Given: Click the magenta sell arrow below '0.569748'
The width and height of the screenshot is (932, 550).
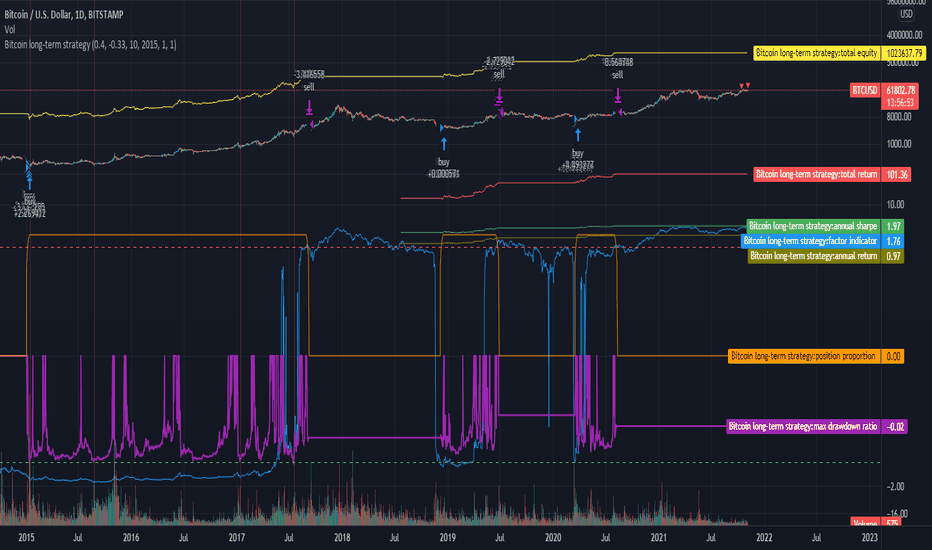Looking at the screenshot, I should (618, 95).
